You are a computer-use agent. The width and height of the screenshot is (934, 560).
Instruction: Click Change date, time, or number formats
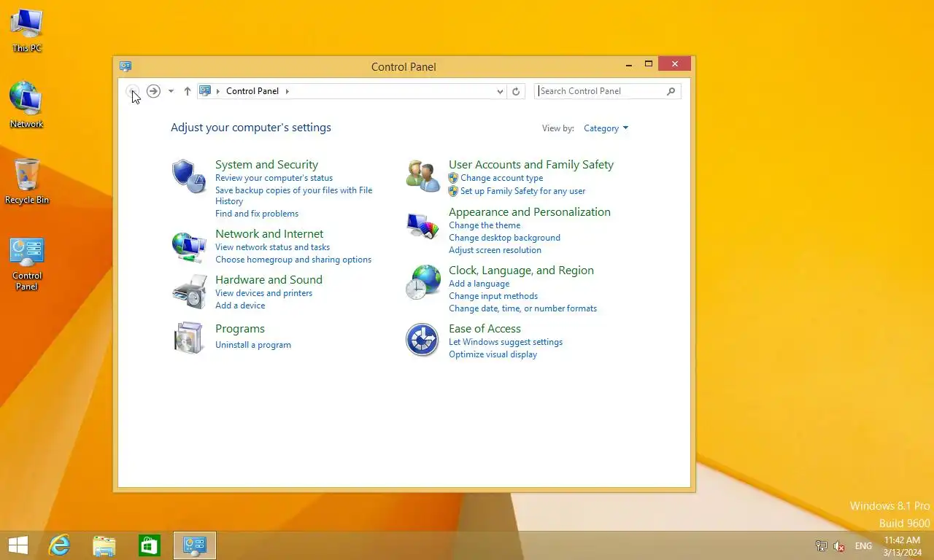click(522, 308)
